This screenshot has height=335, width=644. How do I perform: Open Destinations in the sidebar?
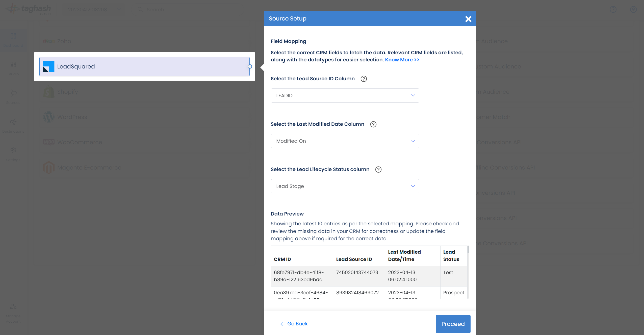pos(13,126)
